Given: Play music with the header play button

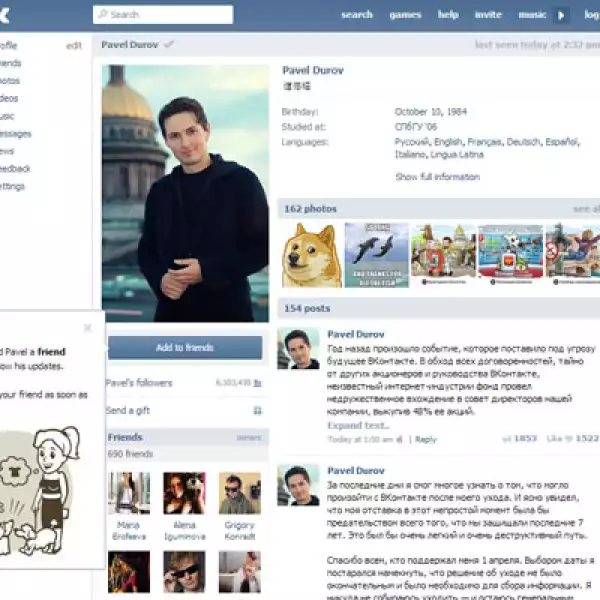Looking at the screenshot, I should click(x=561, y=15).
